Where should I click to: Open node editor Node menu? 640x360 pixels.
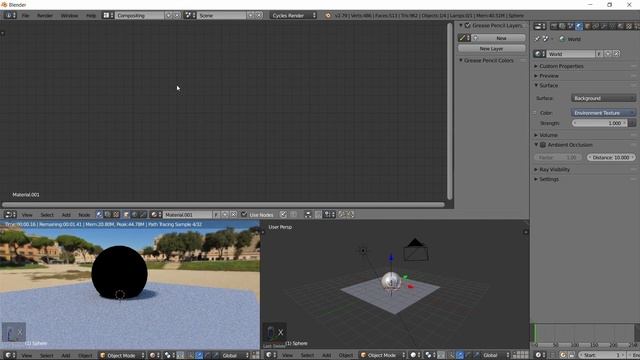click(84, 215)
